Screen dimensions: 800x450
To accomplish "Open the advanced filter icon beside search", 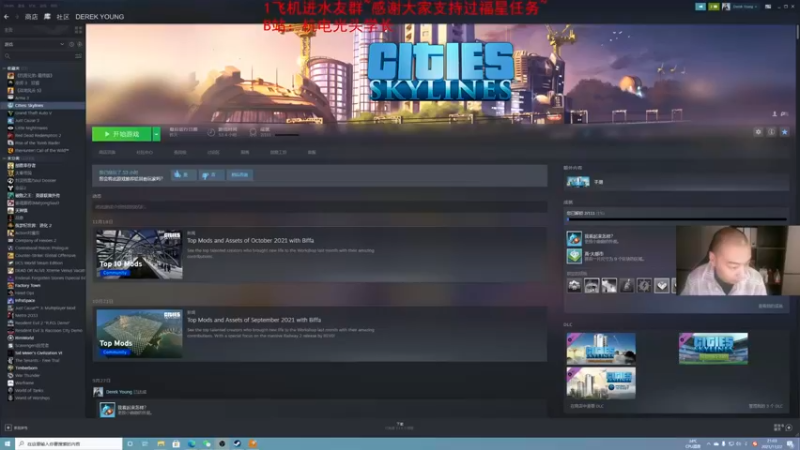I will 78,56.
